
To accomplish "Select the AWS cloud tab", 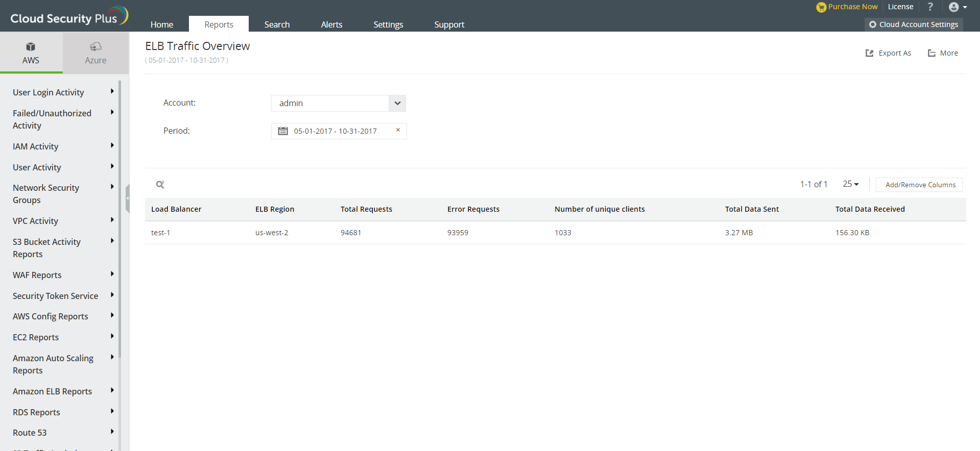I will 31,53.
